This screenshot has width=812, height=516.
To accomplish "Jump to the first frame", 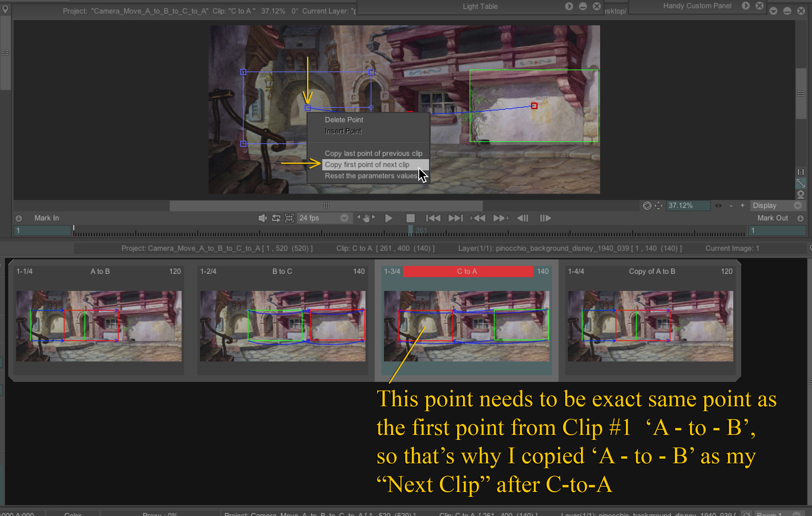I will 433,218.
